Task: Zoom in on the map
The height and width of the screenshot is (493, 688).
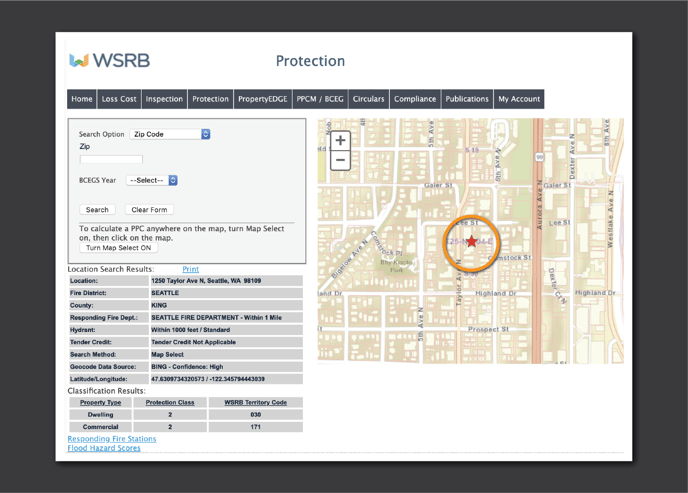Action: pos(340,141)
